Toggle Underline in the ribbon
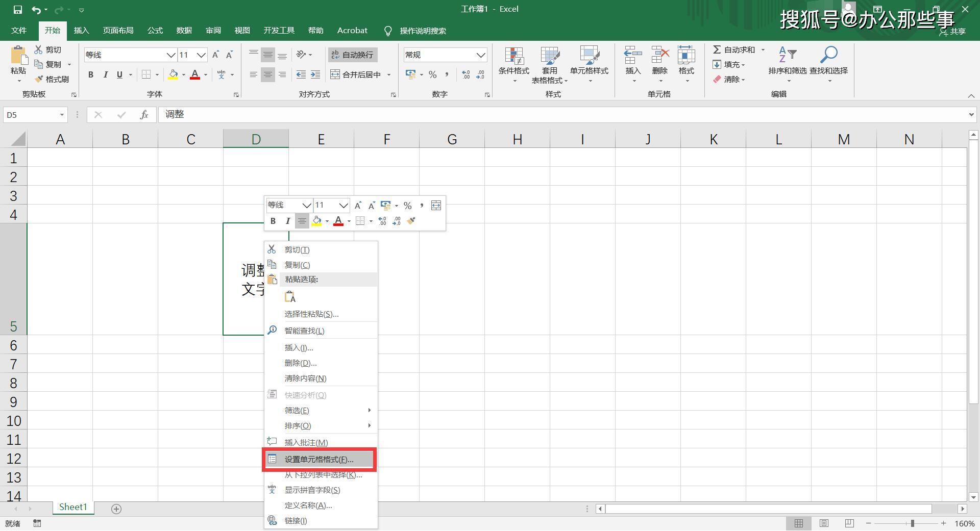This screenshot has height=531, width=980. point(119,74)
